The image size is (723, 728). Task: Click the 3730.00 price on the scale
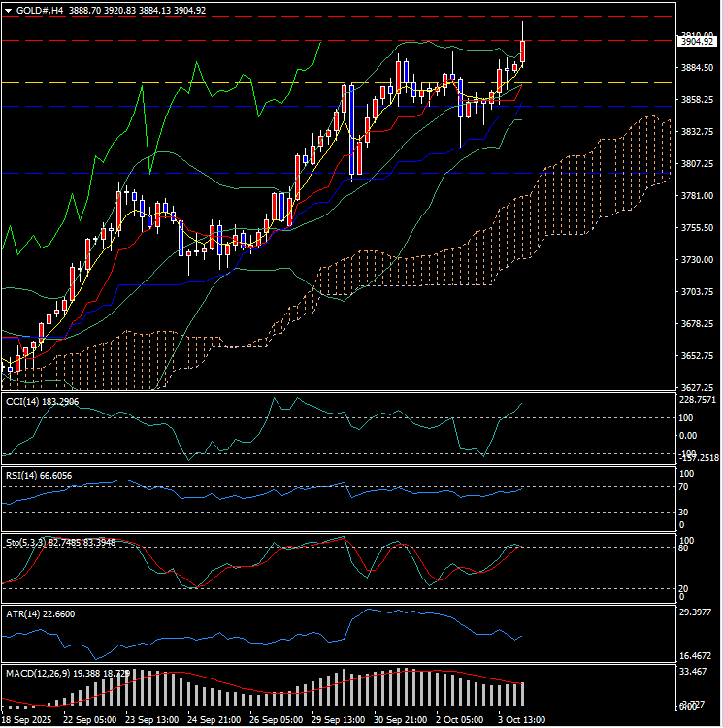point(698,260)
